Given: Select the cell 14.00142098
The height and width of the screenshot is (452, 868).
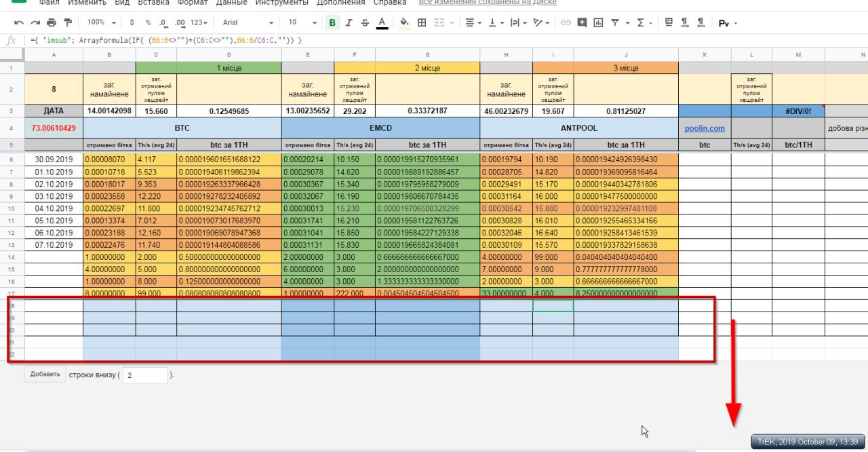Looking at the screenshot, I should click(109, 111).
